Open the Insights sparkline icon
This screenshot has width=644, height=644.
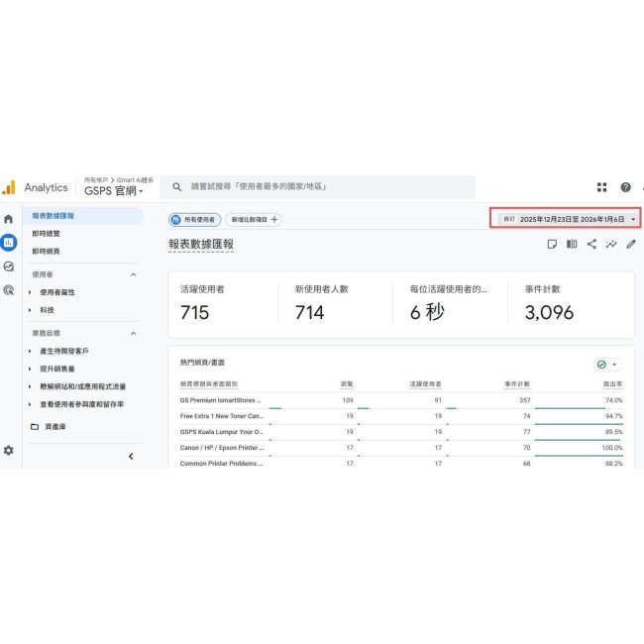611,244
